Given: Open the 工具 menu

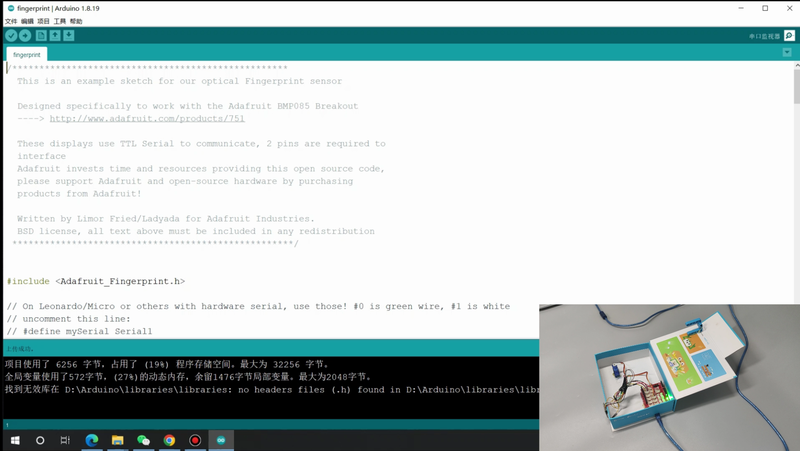Looking at the screenshot, I should tap(60, 21).
